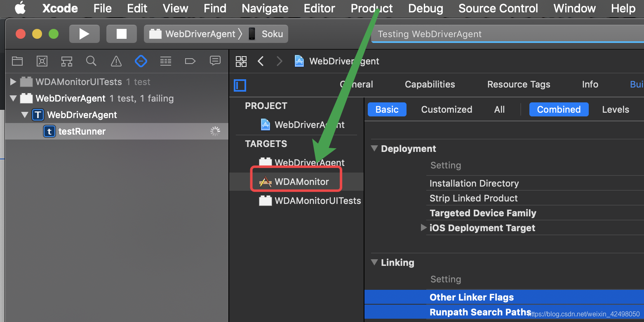Image resolution: width=644 pixels, height=322 pixels.
Task: Open the Edit menu
Action: [x=137, y=8]
